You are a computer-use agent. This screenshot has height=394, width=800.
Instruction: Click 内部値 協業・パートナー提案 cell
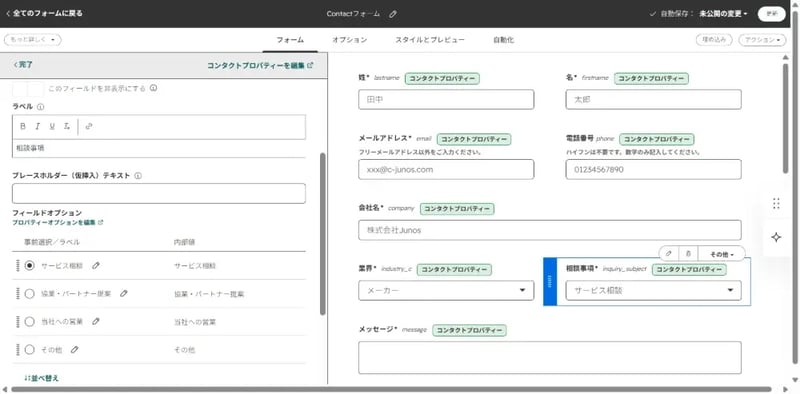tap(209, 294)
